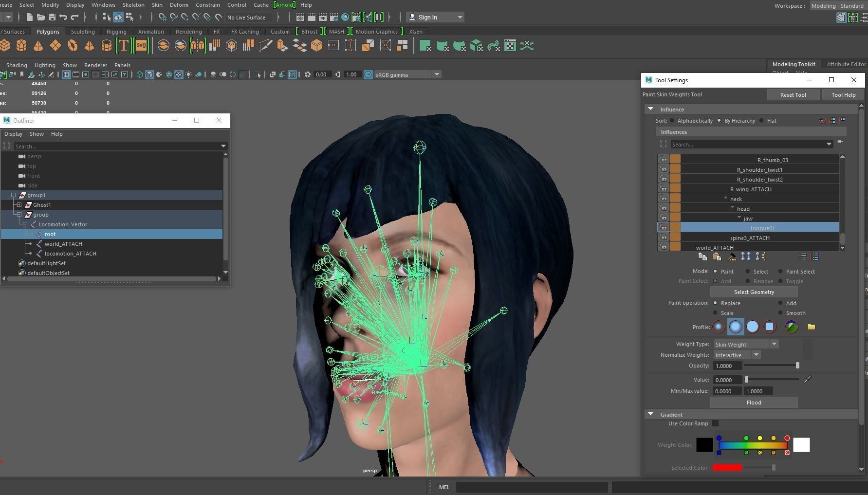868x495 pixels.
Task: Click the red Selected Color swatch
Action: (x=727, y=467)
